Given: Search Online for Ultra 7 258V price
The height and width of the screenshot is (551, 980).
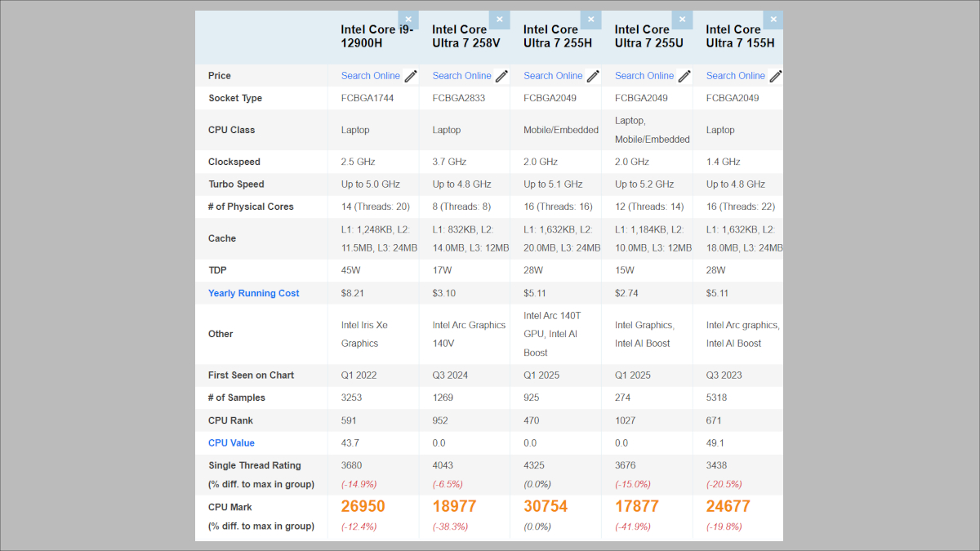Looking at the screenshot, I should pyautogui.click(x=461, y=75).
